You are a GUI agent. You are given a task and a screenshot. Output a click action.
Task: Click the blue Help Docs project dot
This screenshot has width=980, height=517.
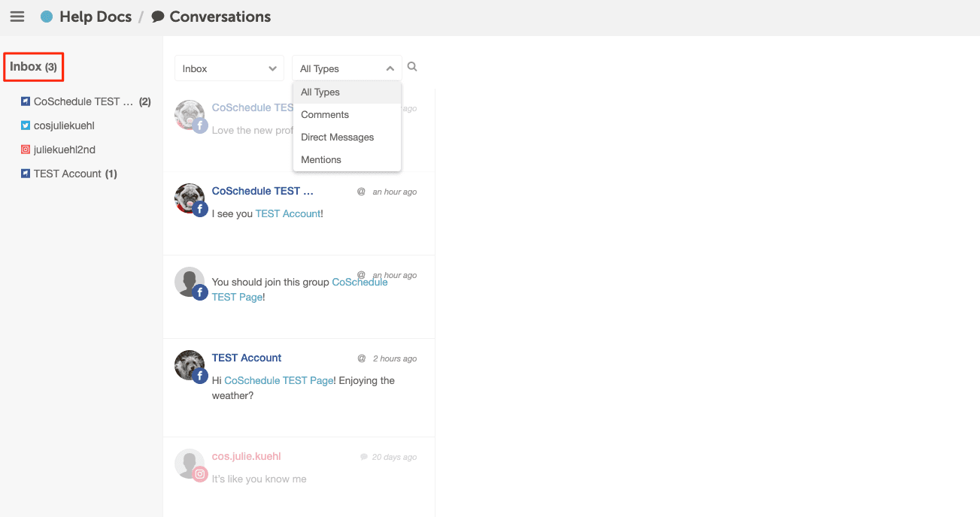click(x=47, y=17)
